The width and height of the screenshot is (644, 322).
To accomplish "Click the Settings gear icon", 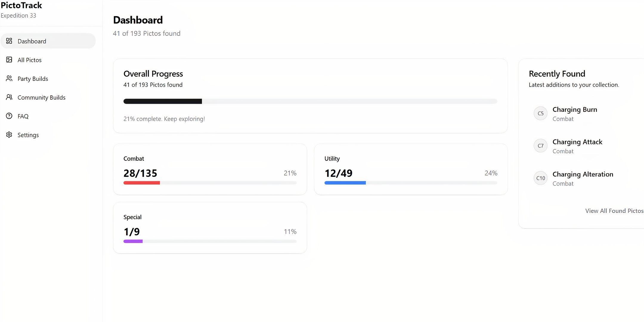I will click(x=9, y=135).
